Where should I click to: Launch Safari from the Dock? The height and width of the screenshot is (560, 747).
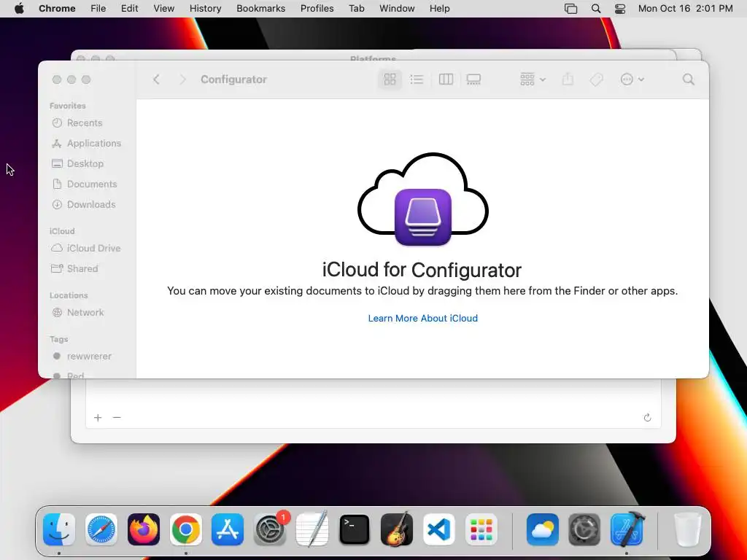pyautogui.click(x=101, y=529)
